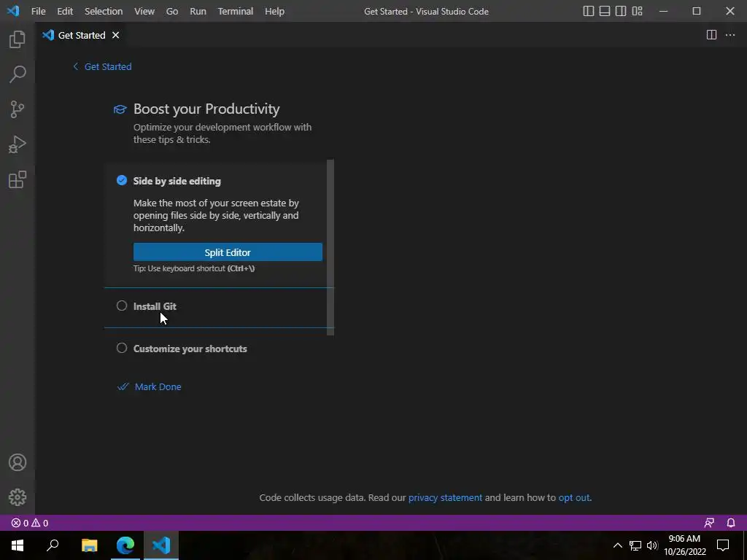
Task: Toggle Panel layout icon in title bar
Action: click(605, 11)
